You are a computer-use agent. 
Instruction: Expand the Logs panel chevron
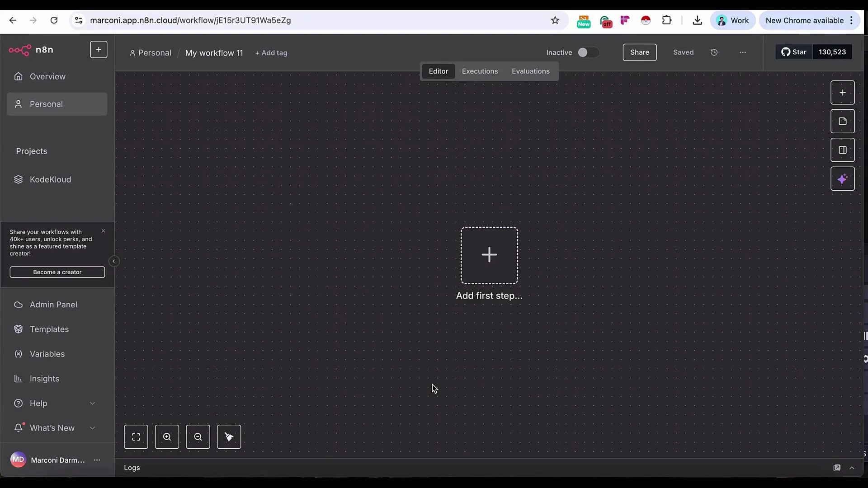[x=852, y=468]
